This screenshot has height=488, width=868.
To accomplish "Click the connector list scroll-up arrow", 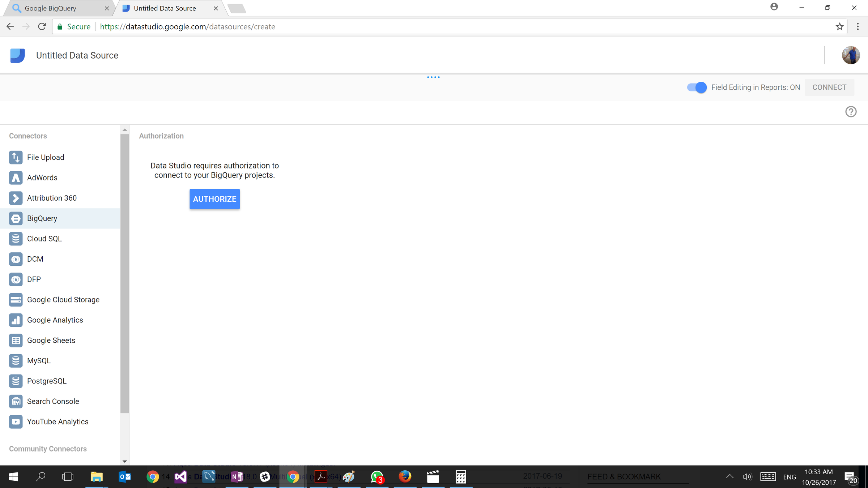I will [x=125, y=130].
